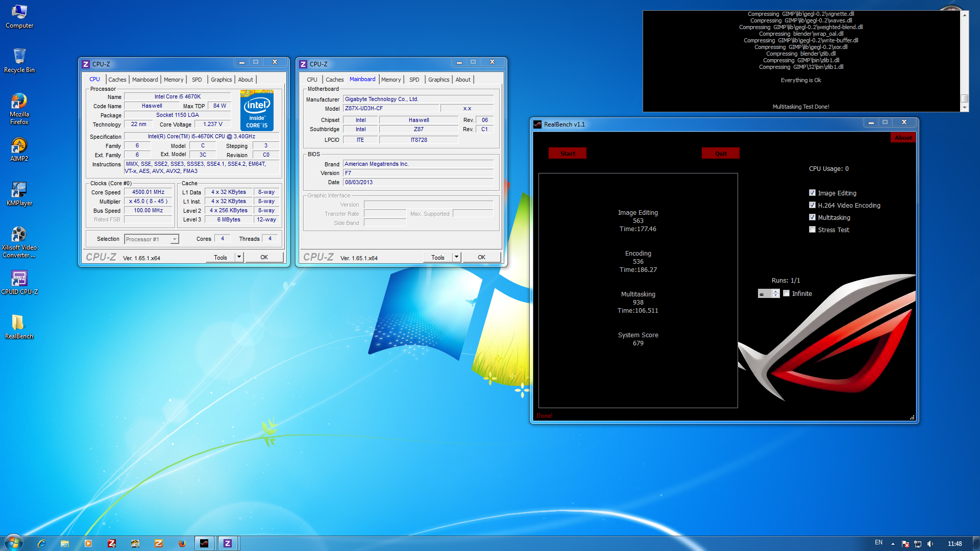Open SPD tab in Mainboard CPU-Z window
This screenshot has width=980, height=551.
(414, 80)
